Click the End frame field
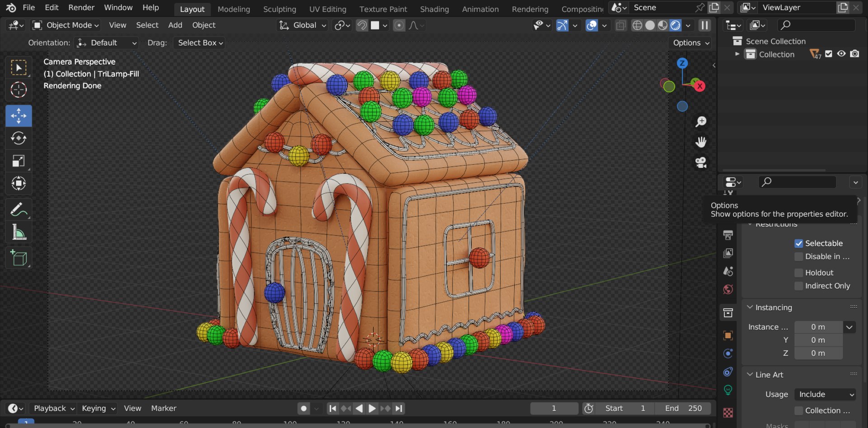Viewport: 868px width, 428px height. (x=683, y=408)
